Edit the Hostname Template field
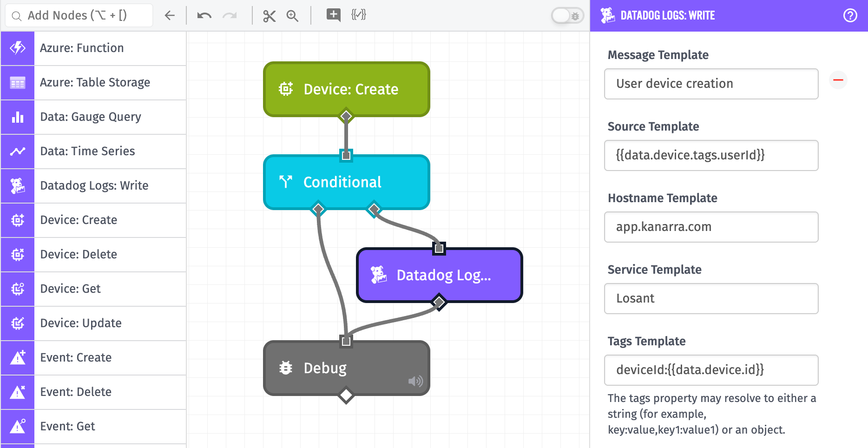 click(x=711, y=227)
